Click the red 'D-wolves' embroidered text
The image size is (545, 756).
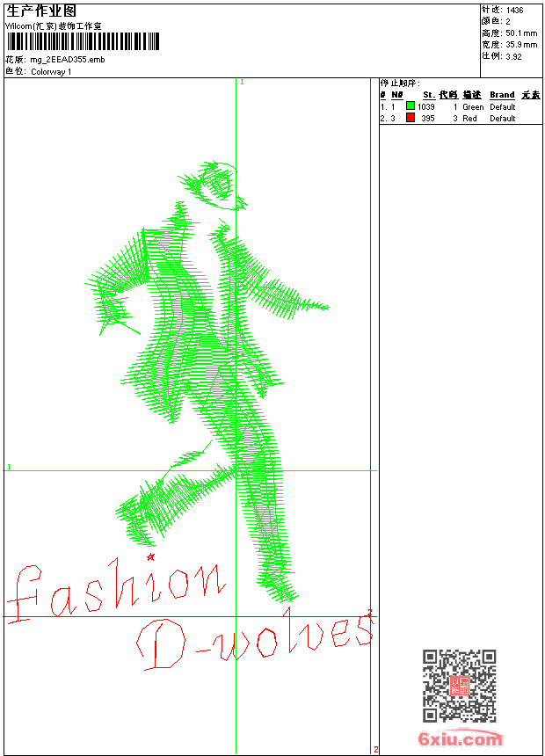click(x=255, y=642)
